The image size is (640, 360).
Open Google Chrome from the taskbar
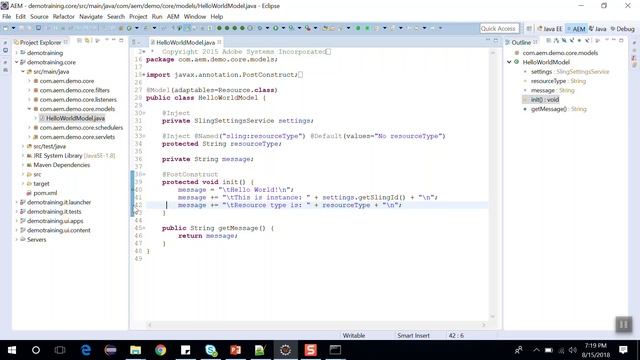160,350
